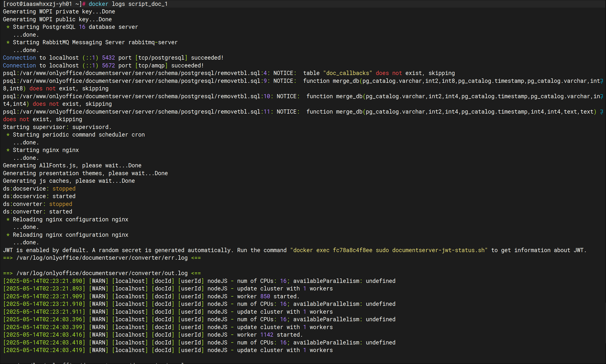
Task: Click the quoted "doc_callbacks" table name
Action: coord(347,73)
